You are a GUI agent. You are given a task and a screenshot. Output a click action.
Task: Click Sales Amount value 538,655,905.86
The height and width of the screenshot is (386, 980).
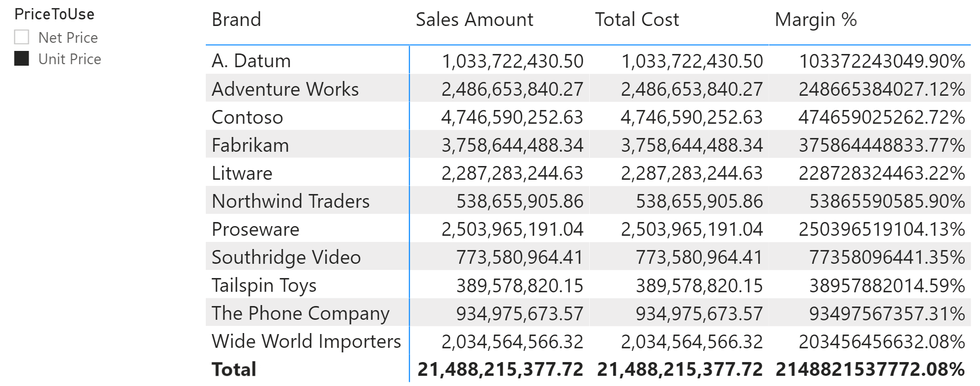(x=520, y=201)
